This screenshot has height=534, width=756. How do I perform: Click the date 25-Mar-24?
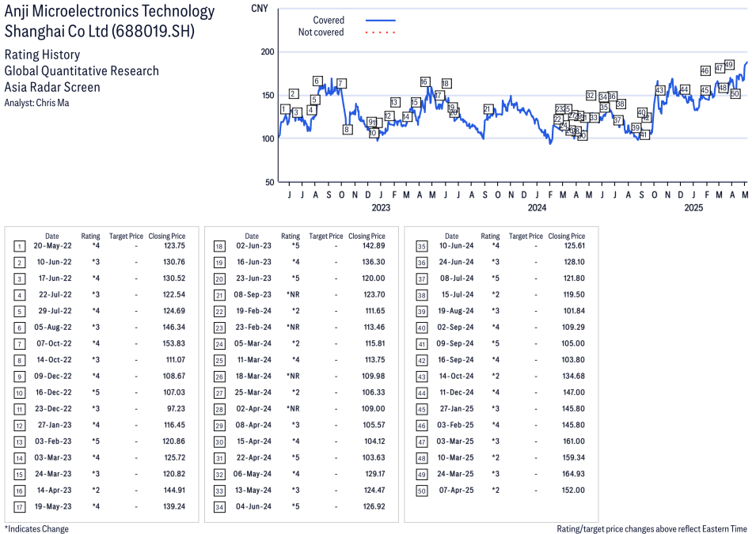253,392
